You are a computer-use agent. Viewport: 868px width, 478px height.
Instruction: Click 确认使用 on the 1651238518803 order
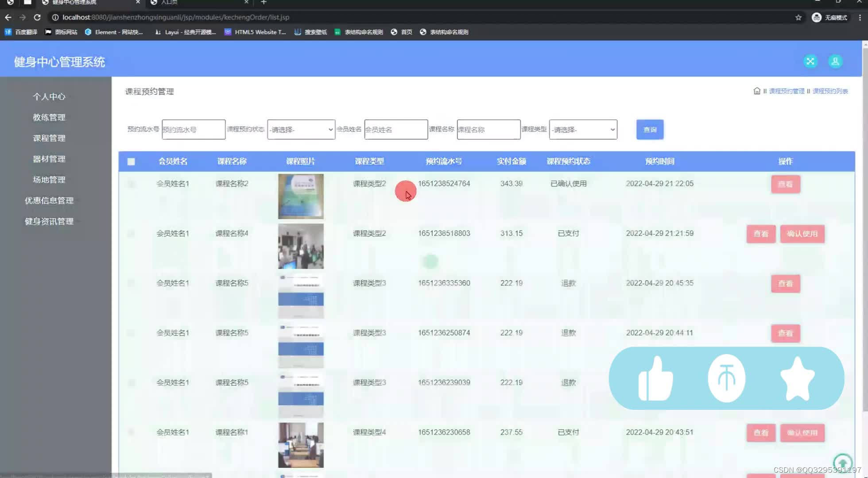[x=802, y=234]
